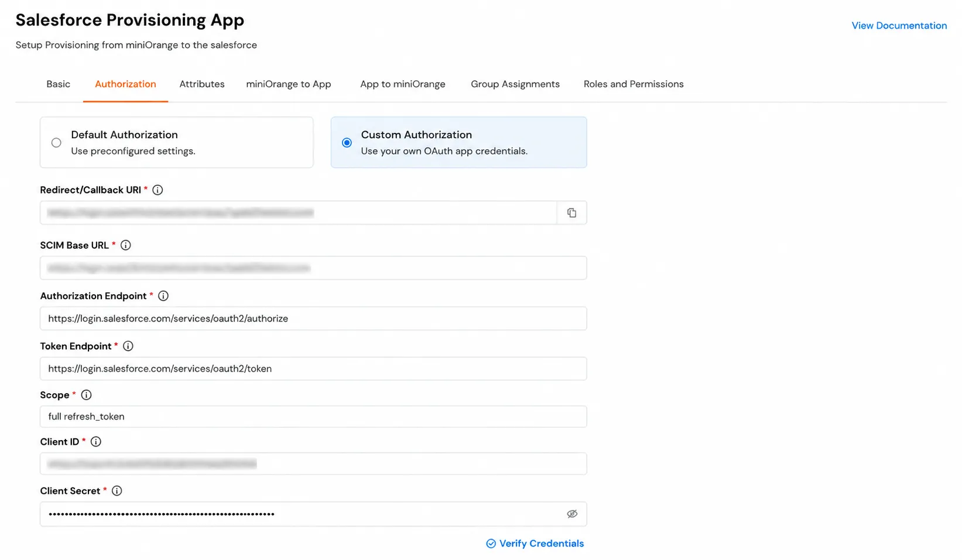
Task: Open the View Documentation link
Action: pos(899,26)
